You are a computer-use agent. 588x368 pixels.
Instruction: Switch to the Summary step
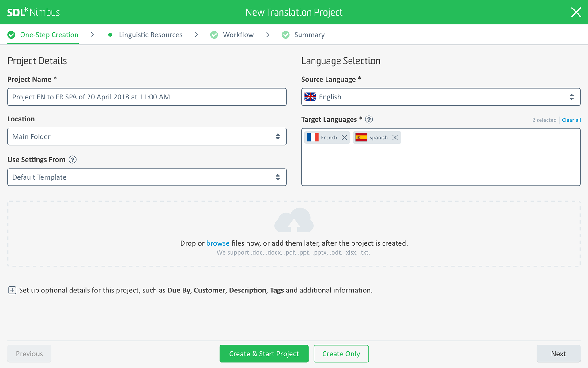click(x=309, y=35)
